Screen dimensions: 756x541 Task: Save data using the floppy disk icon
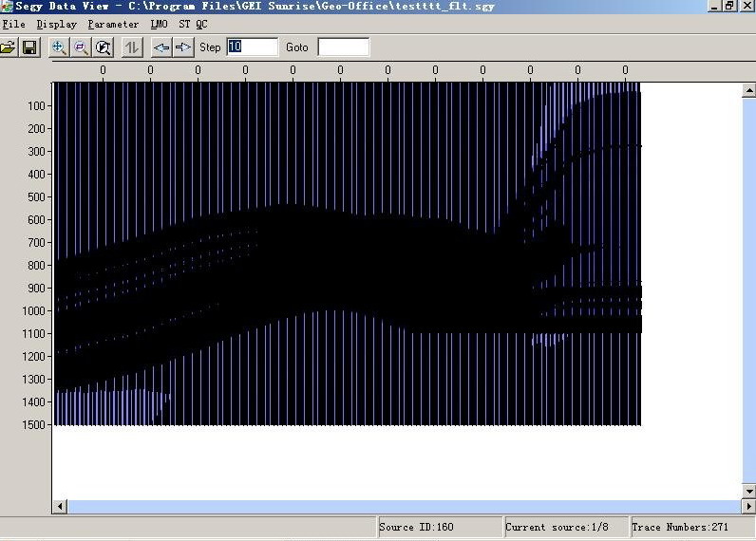pyautogui.click(x=29, y=47)
